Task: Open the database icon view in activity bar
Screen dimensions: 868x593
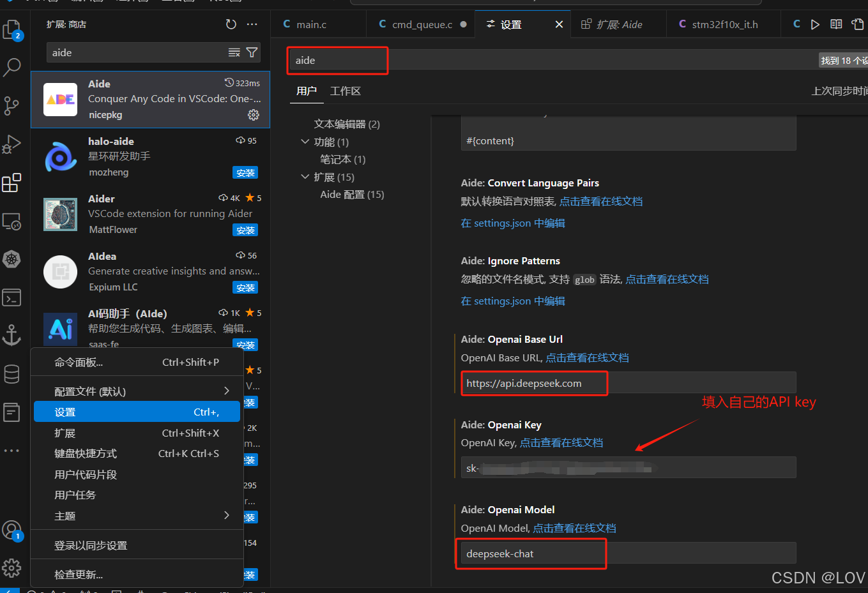Action: coord(12,373)
